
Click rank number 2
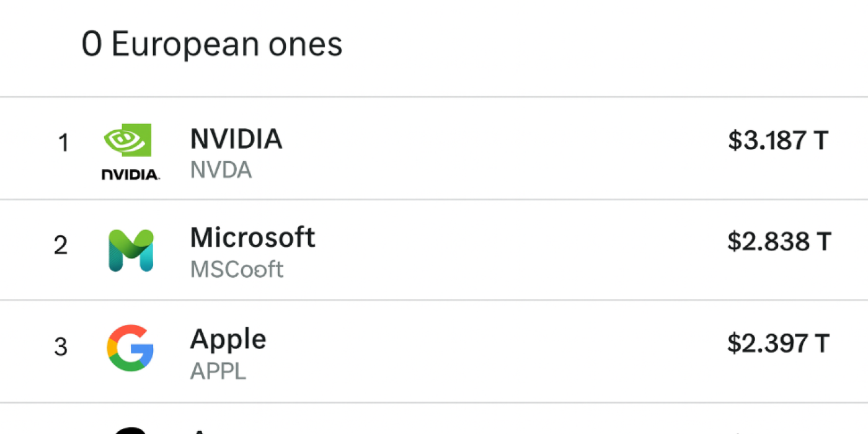tap(61, 246)
